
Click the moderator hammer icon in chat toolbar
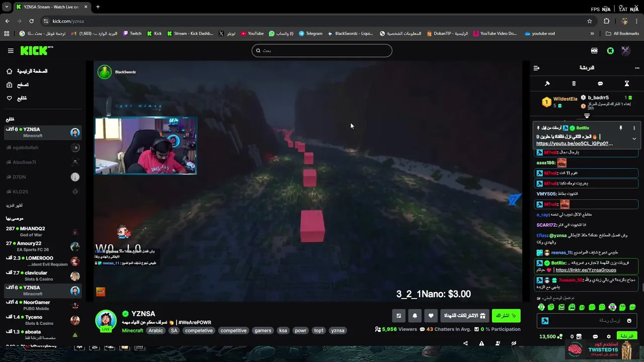[547, 83]
